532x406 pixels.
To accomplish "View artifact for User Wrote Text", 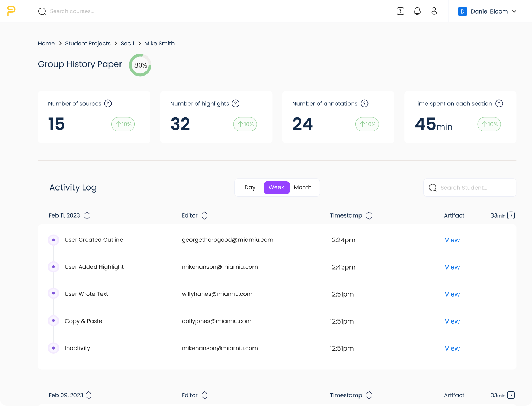I will tap(452, 294).
